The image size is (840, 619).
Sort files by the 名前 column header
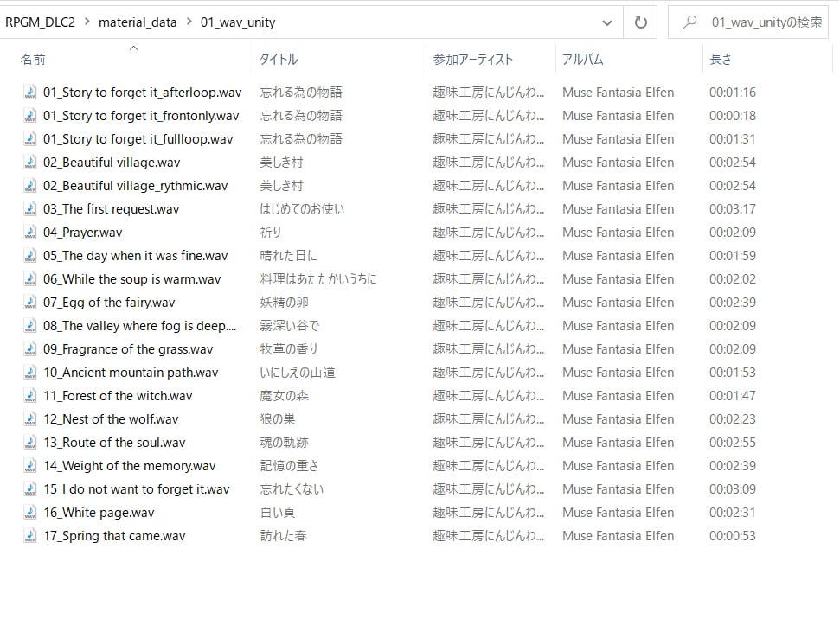(x=34, y=60)
